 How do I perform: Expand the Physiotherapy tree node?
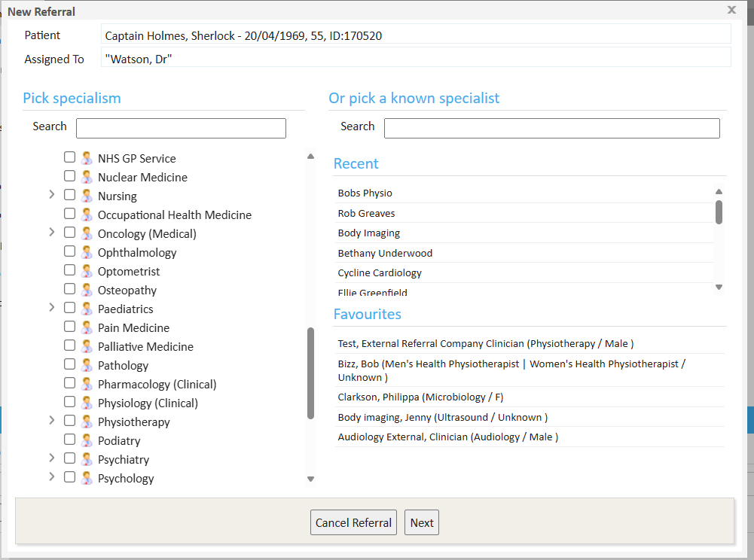click(51, 421)
